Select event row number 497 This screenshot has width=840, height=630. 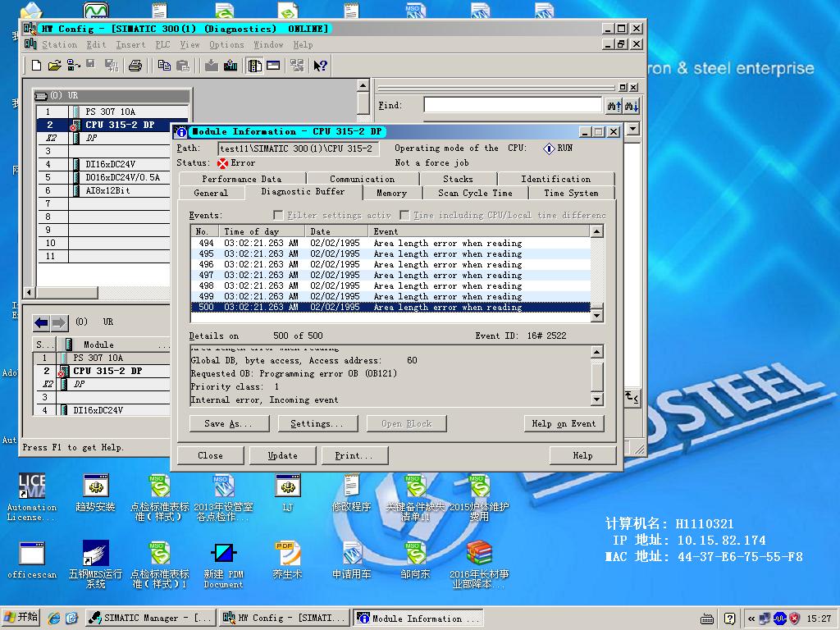click(390, 276)
